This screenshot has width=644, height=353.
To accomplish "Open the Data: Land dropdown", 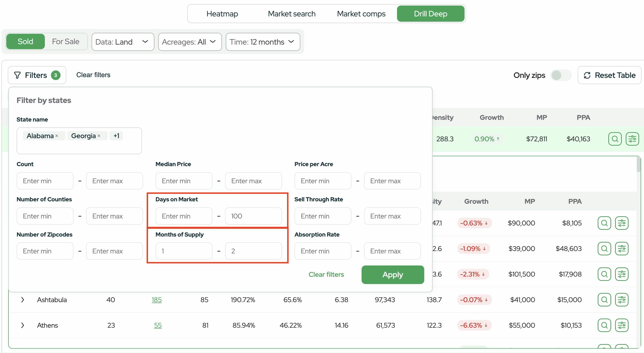I will (x=123, y=42).
